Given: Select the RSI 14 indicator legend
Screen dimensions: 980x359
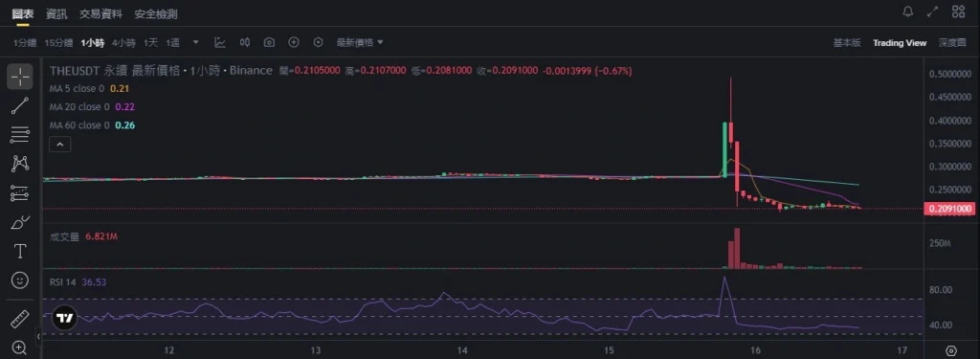Looking at the screenshot, I should [78, 282].
